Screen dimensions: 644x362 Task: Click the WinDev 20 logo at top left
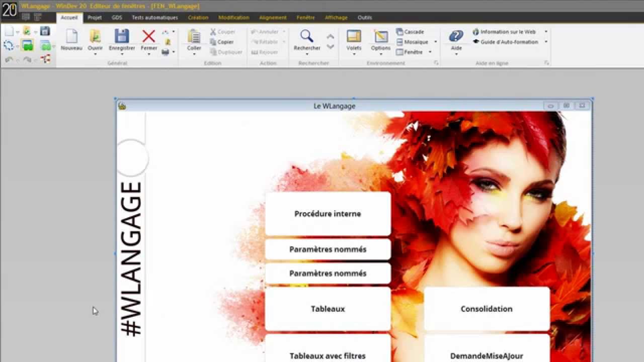coord(10,9)
